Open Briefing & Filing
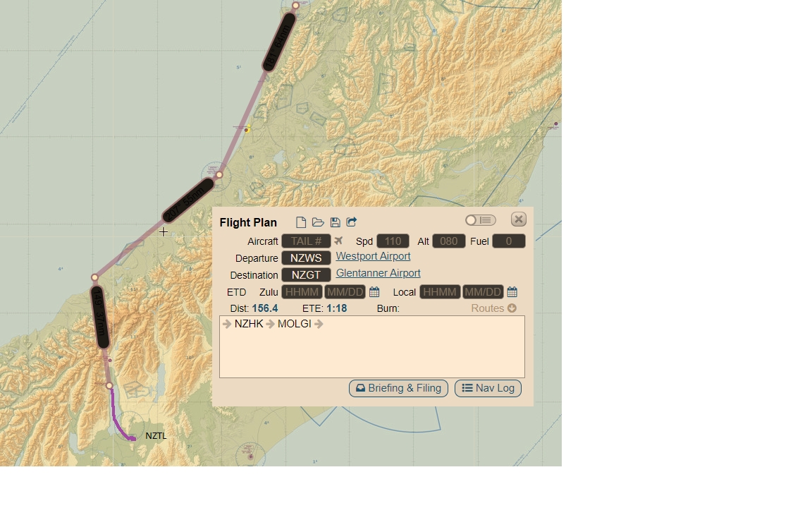The image size is (812, 508). tap(398, 388)
